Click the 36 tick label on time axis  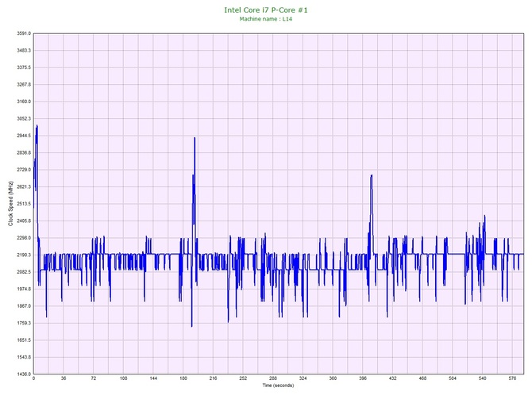64,378
